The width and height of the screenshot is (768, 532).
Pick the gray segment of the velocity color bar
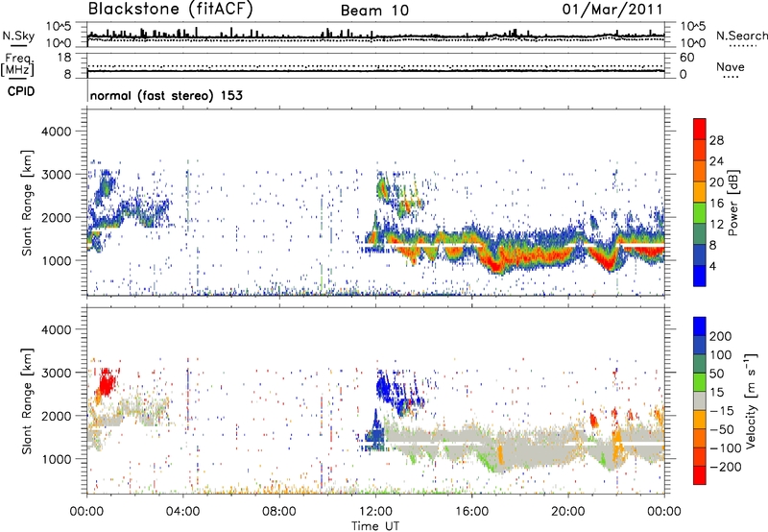[700, 400]
